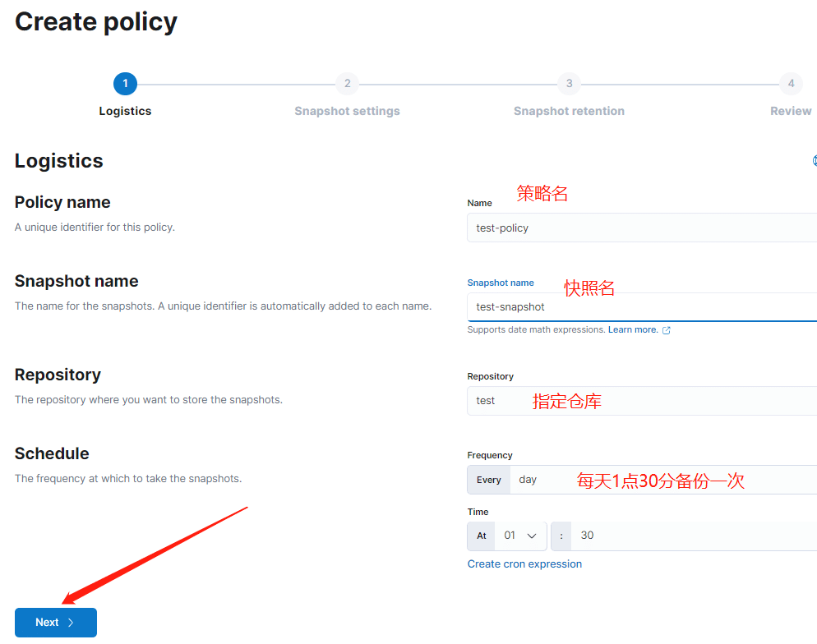This screenshot has height=644, width=817.
Task: Click the Review step label
Action: [x=791, y=111]
